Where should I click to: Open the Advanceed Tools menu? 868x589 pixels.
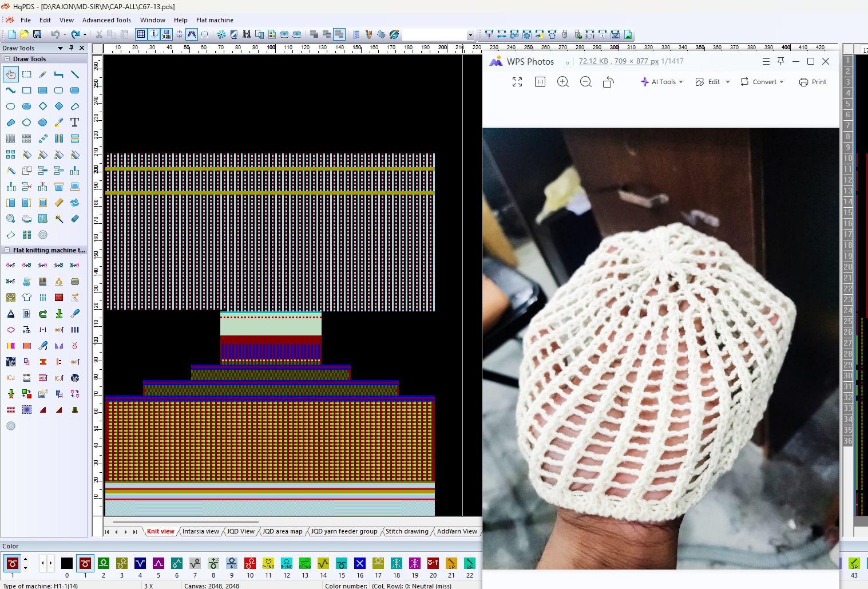click(106, 20)
